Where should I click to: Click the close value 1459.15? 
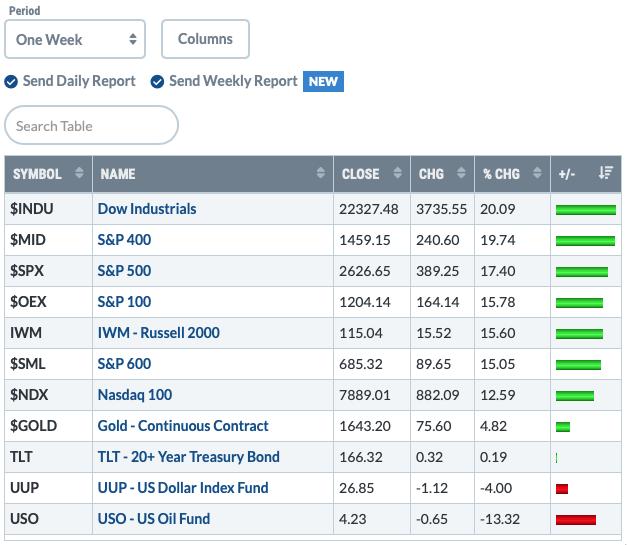coord(365,240)
